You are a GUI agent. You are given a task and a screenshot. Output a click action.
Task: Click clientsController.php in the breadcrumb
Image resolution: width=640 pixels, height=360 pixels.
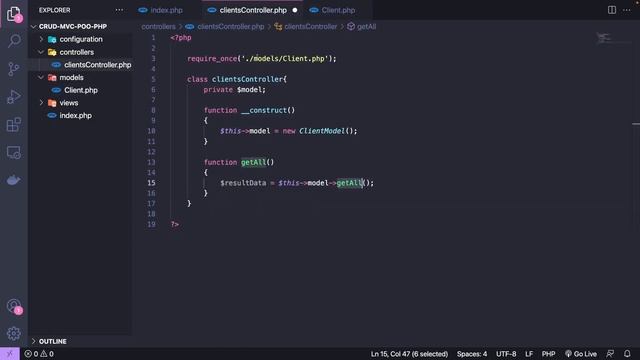coord(230,27)
